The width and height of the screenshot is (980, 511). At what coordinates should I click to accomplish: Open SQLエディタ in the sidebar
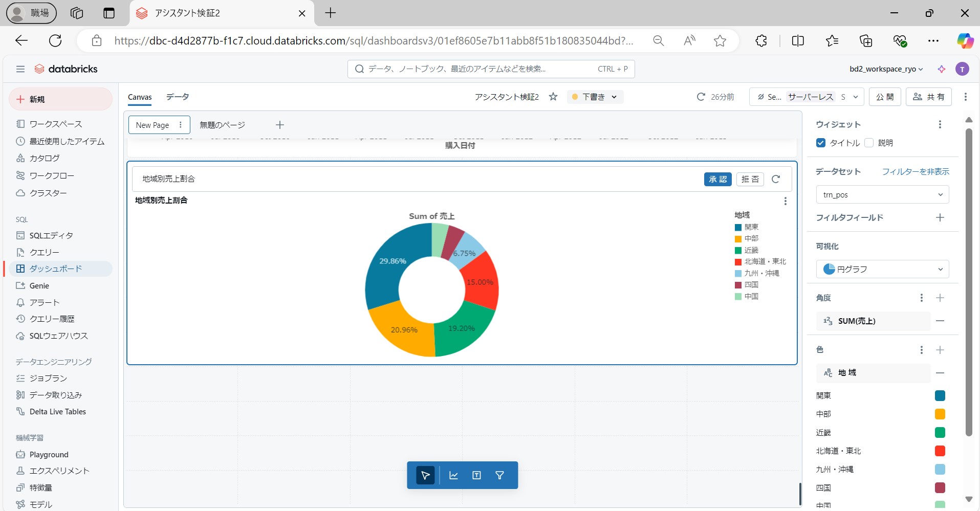point(51,235)
